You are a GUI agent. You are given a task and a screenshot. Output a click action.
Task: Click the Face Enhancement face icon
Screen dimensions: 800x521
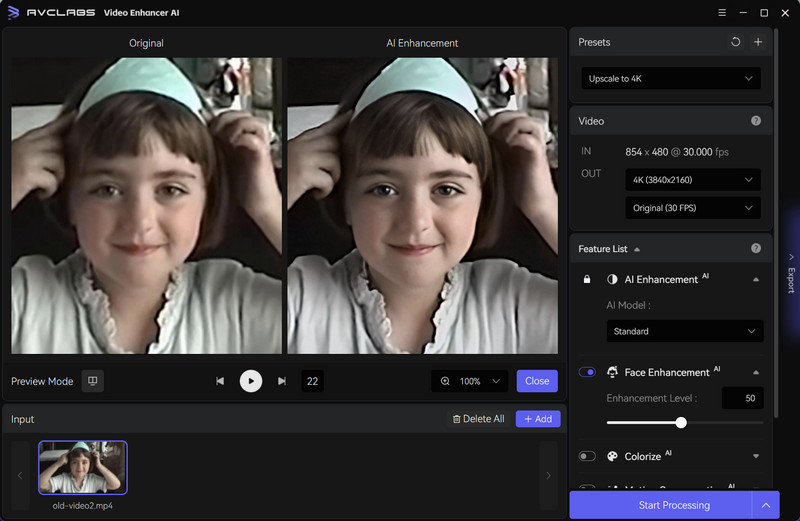[x=612, y=372]
